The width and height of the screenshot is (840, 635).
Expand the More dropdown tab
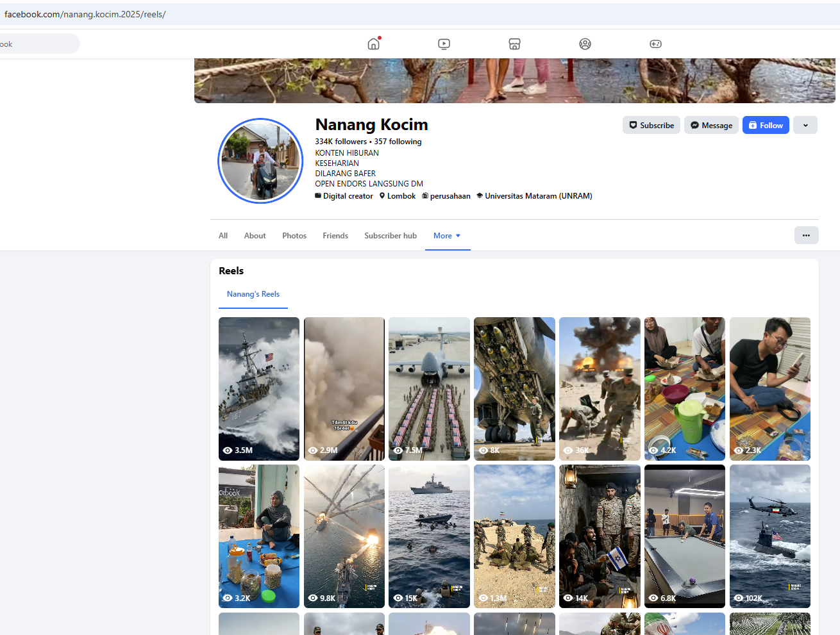click(x=447, y=236)
